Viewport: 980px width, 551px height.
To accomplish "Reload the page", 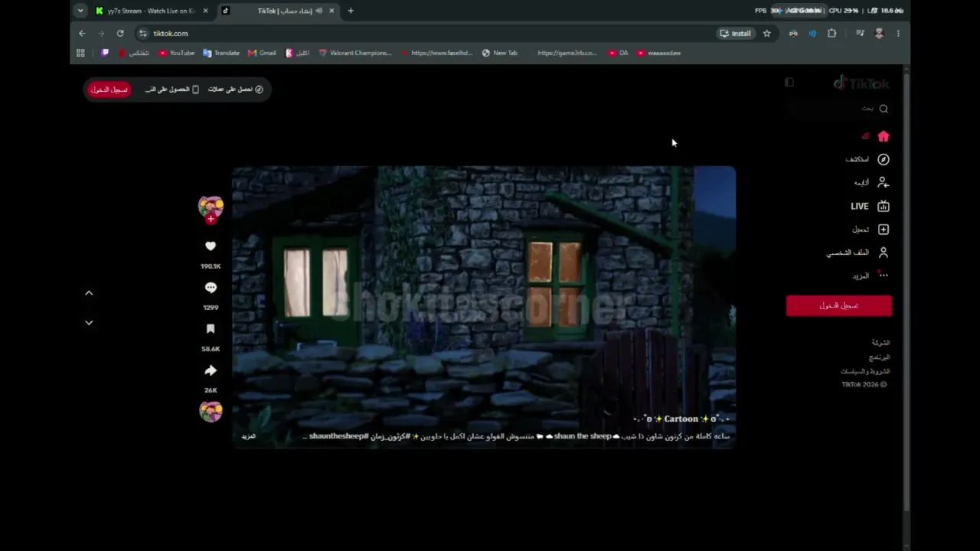I will pos(120,34).
